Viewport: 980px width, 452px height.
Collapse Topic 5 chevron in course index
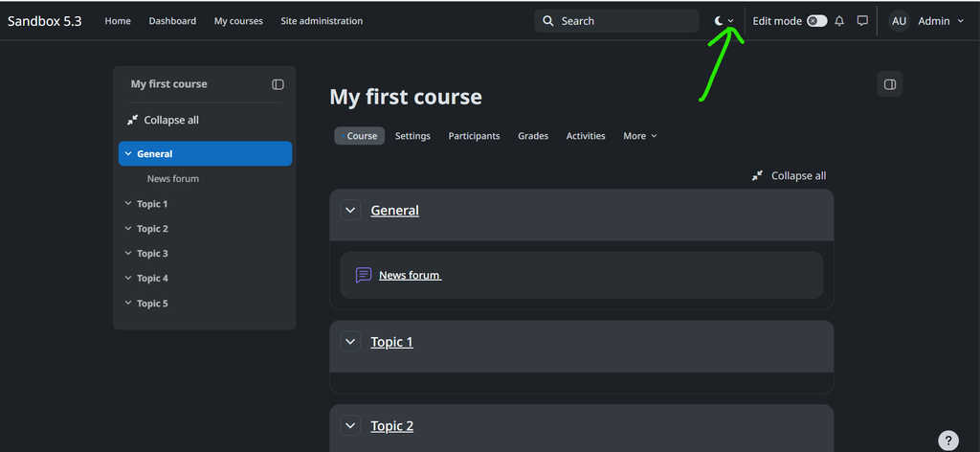(x=128, y=304)
